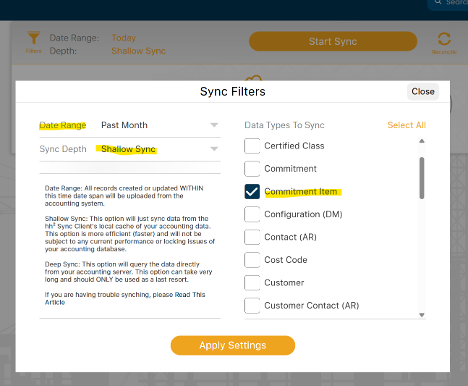Screen dimensions: 468x386
Task: Uncheck the Commitment Item checkbox
Action: pos(252,192)
